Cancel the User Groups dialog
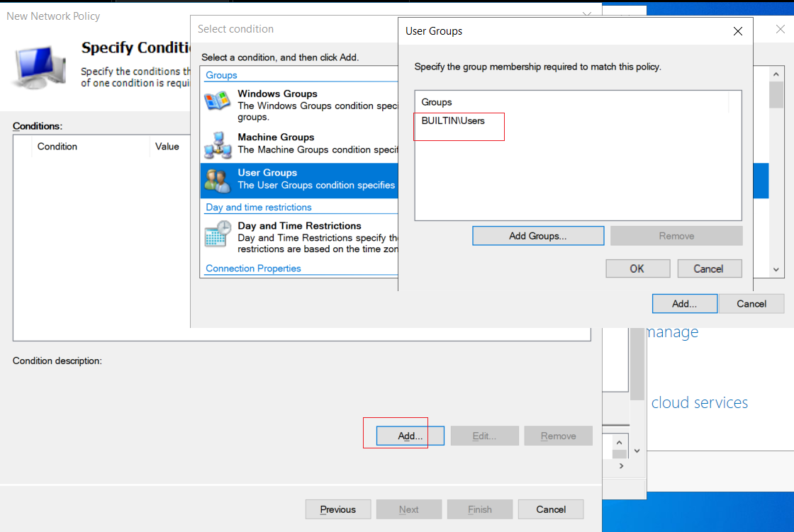Viewport: 794px width, 532px height. (x=709, y=268)
